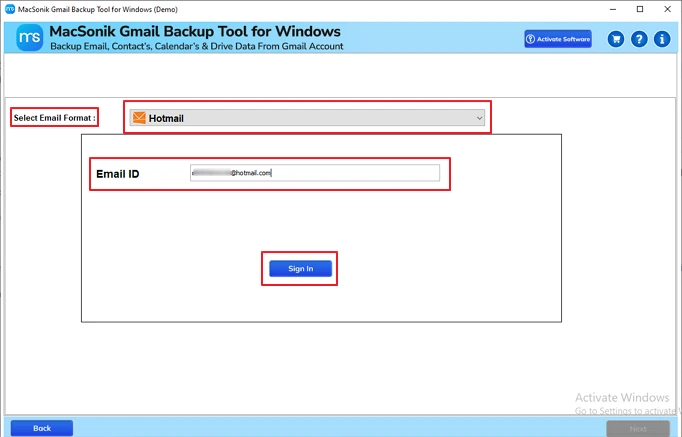682x437 pixels.
Task: Click the greyed Next button
Action: [638, 429]
